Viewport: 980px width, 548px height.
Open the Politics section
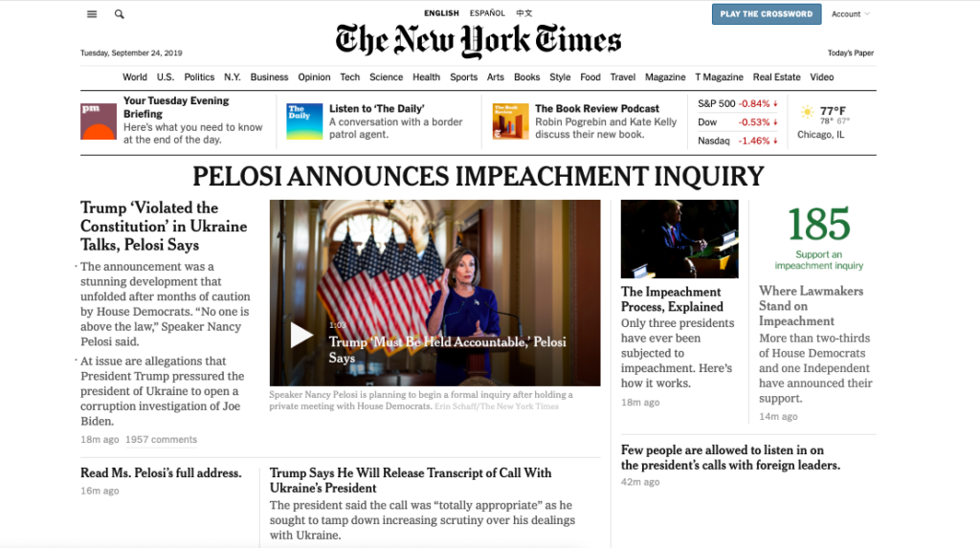[x=199, y=77]
